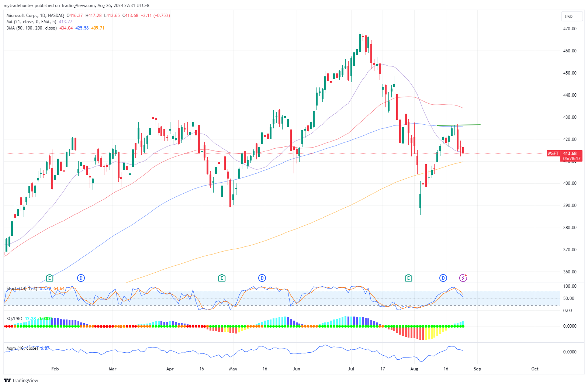Screen dimensions: 588x387
Task: Click the Apr label on time axis
Action: click(x=170, y=369)
